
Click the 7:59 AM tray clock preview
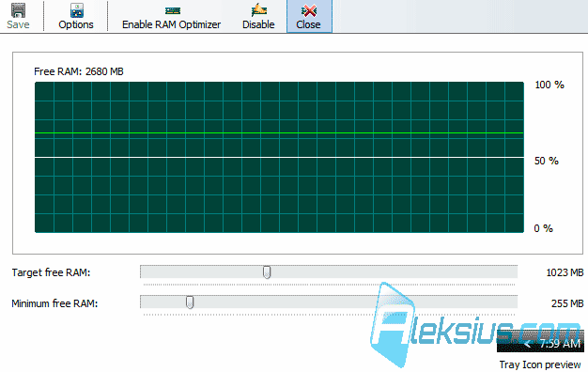click(x=560, y=344)
